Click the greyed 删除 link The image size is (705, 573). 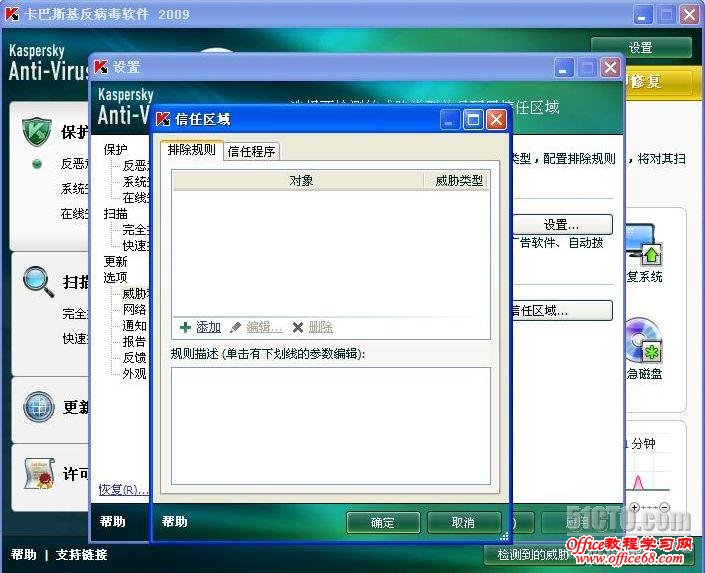click(x=321, y=327)
